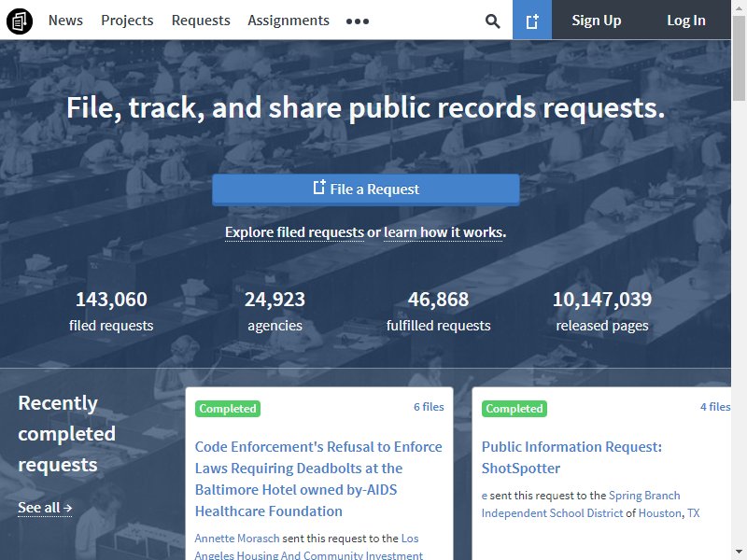Screen dimensions: 747x560
Task: Open Spring Branch Independent School District link
Action: (580, 504)
